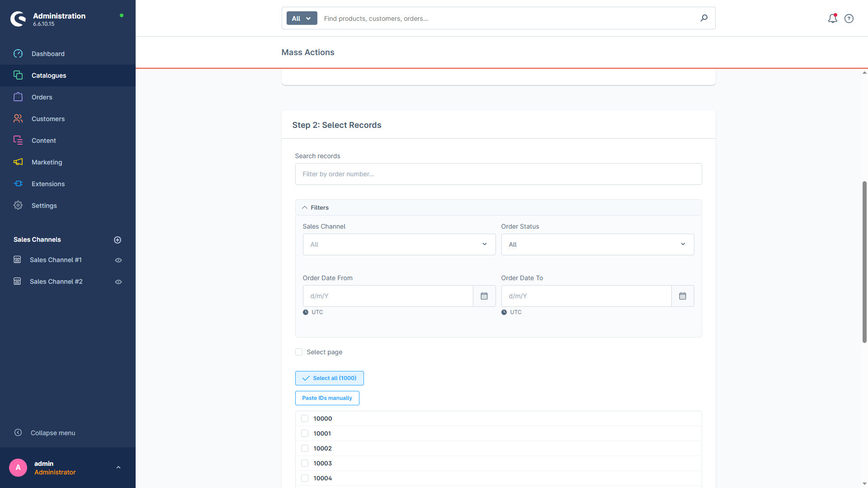Click the Customers people icon
Viewport: 868px width, 488px height.
click(18, 118)
